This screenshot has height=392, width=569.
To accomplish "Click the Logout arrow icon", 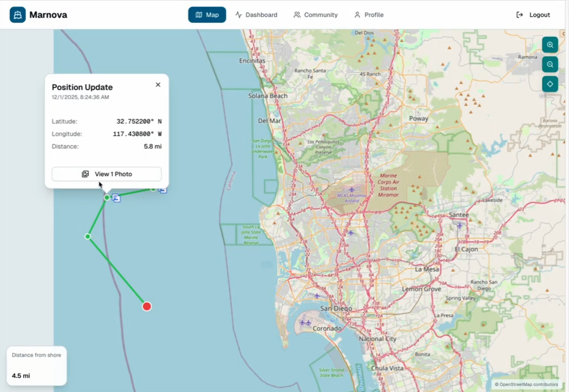I will click(520, 15).
